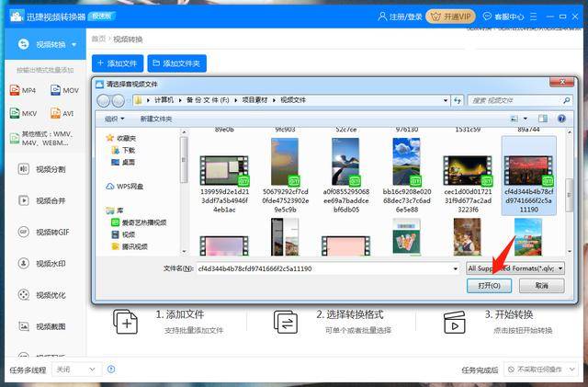
Task: Expand the 视频转换 dropdown in sidebar
Action: point(73,44)
